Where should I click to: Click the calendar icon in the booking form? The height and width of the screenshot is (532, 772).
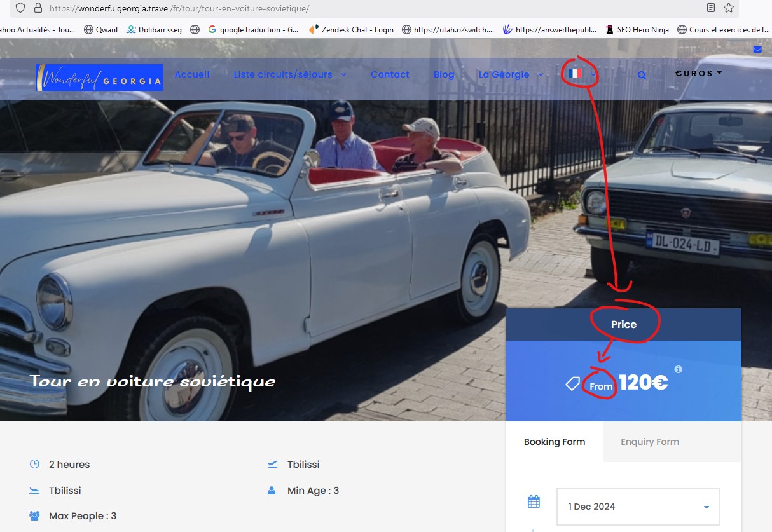tap(534, 502)
